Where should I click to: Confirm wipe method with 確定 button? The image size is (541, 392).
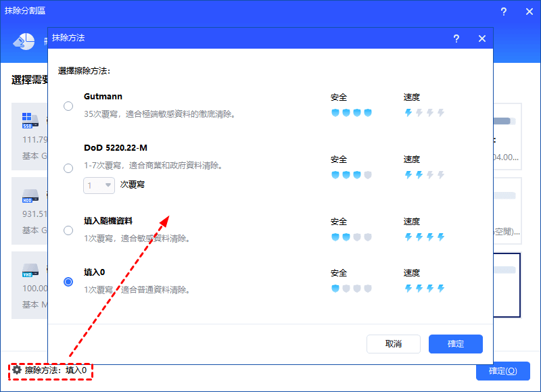[455, 344]
